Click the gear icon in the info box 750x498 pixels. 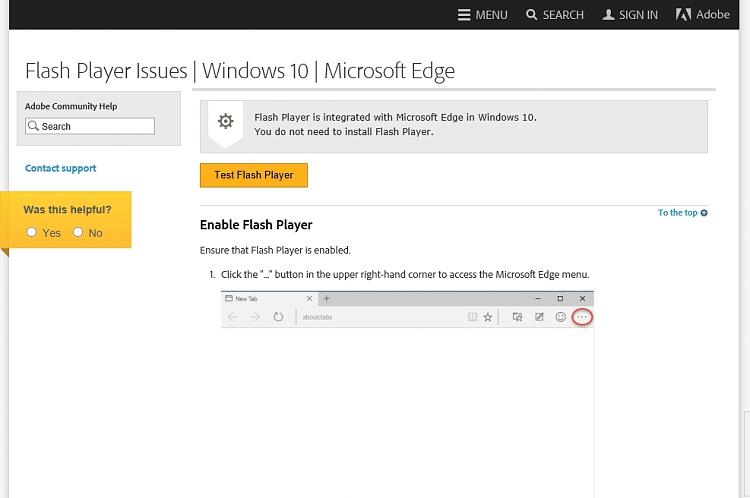coord(226,121)
